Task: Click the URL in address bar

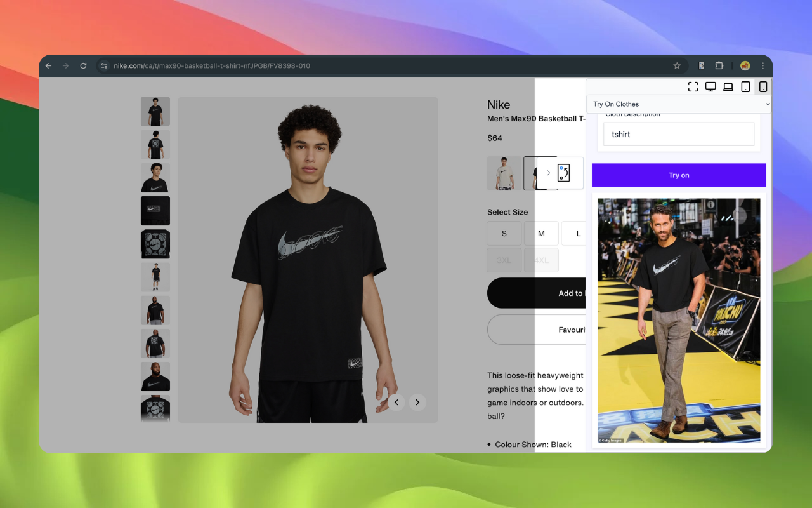Action: 212,65
